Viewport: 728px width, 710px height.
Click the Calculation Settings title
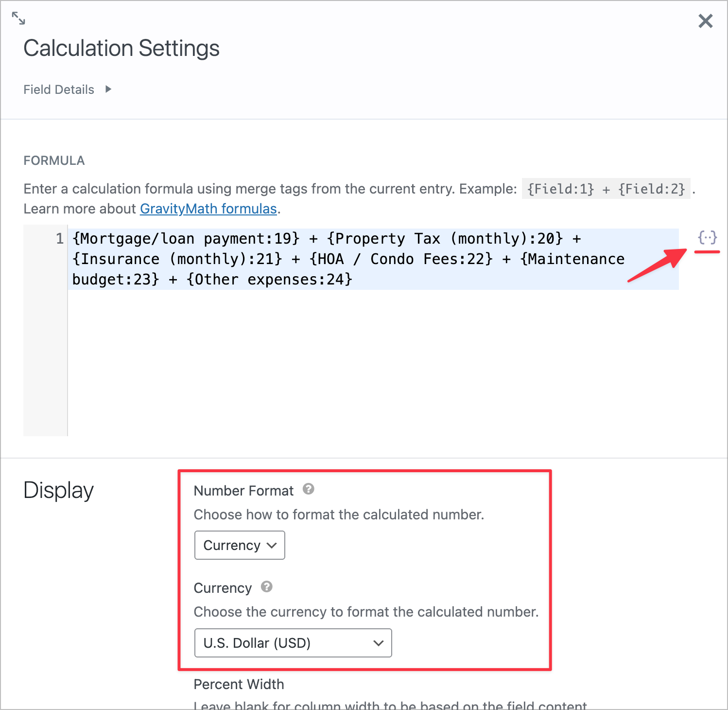(x=121, y=48)
